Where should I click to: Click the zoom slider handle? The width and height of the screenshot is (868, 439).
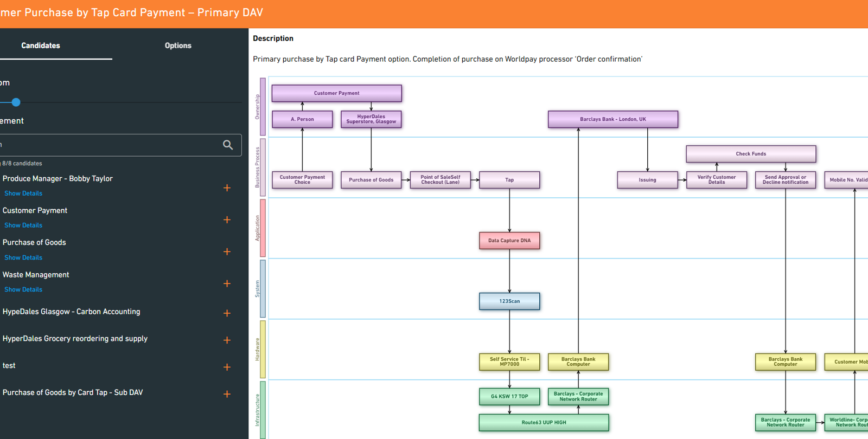point(16,102)
